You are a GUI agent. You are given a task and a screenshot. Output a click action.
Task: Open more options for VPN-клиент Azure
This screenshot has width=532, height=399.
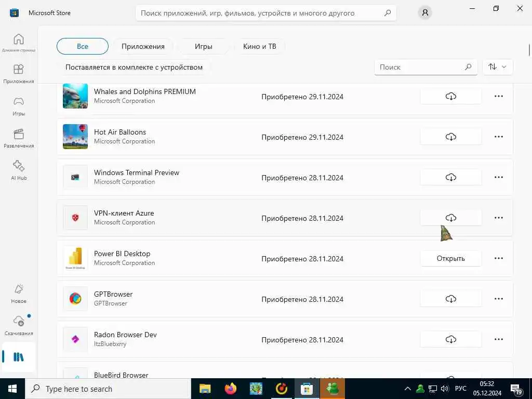click(x=498, y=218)
